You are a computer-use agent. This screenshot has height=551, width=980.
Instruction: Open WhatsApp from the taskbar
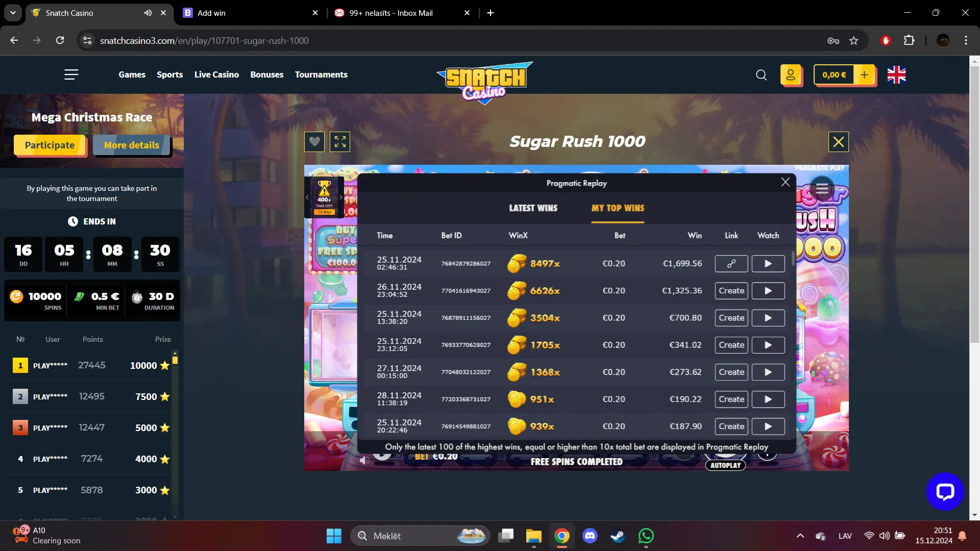pos(646,536)
